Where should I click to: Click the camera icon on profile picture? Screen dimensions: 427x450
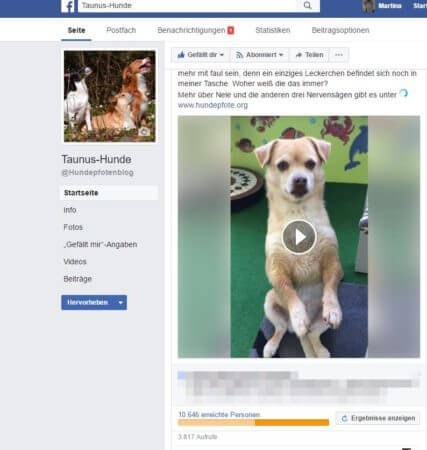pos(144,131)
